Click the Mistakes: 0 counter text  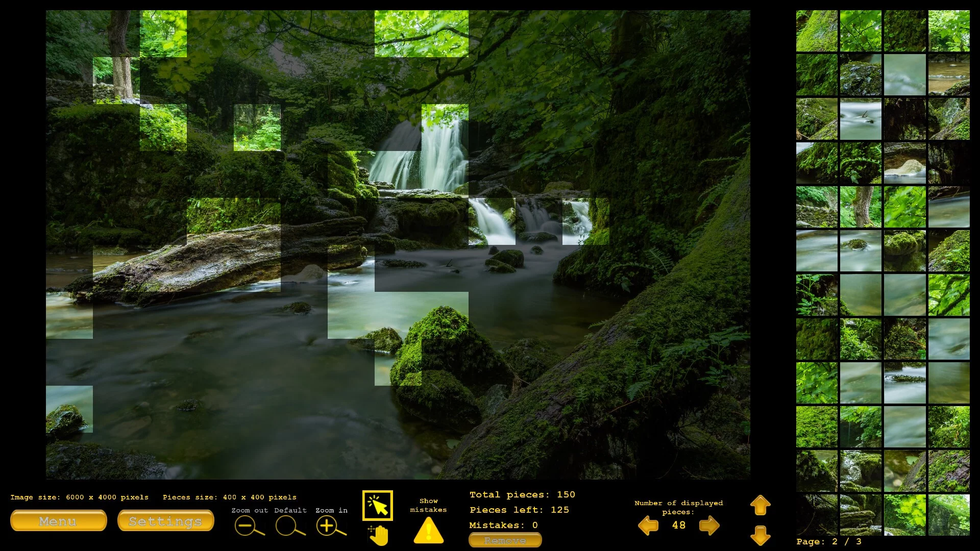point(503,525)
